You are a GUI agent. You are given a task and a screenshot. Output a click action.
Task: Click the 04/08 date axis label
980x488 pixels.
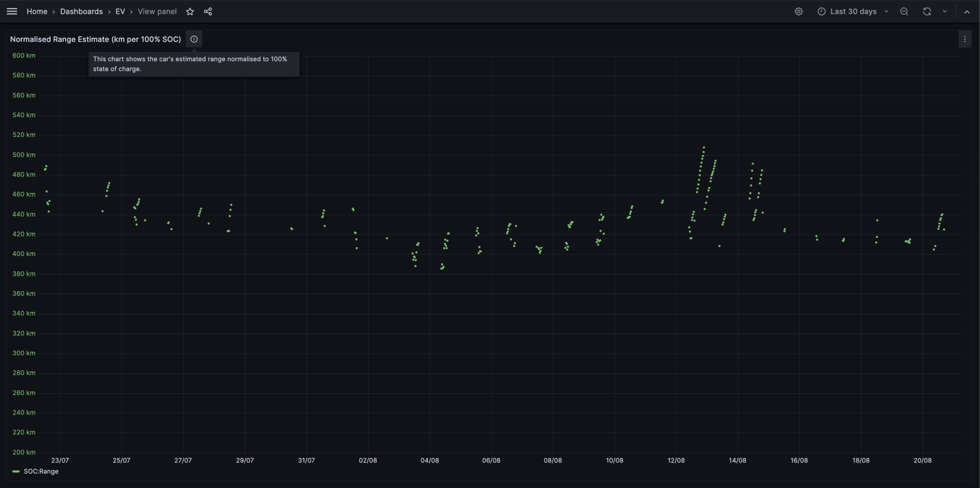tap(430, 460)
